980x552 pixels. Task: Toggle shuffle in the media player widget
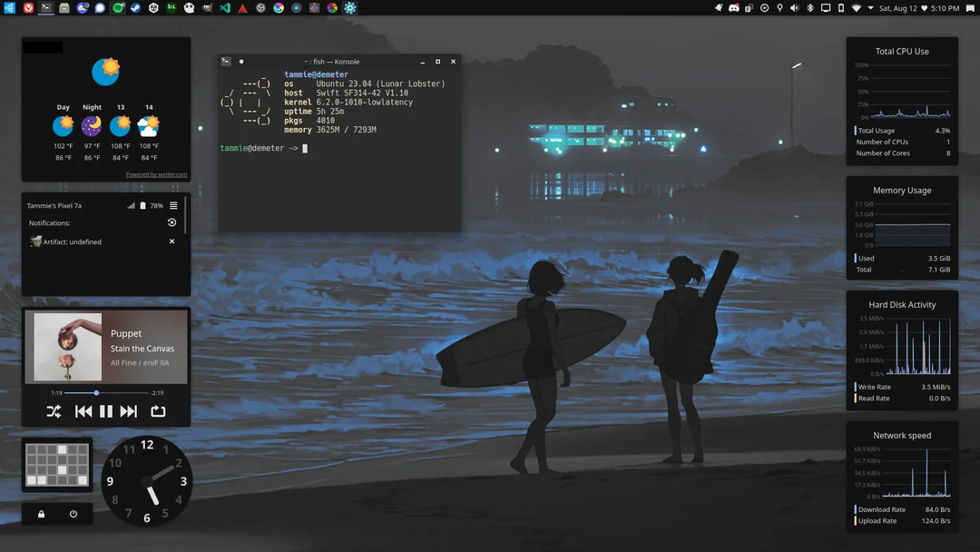[53, 410]
